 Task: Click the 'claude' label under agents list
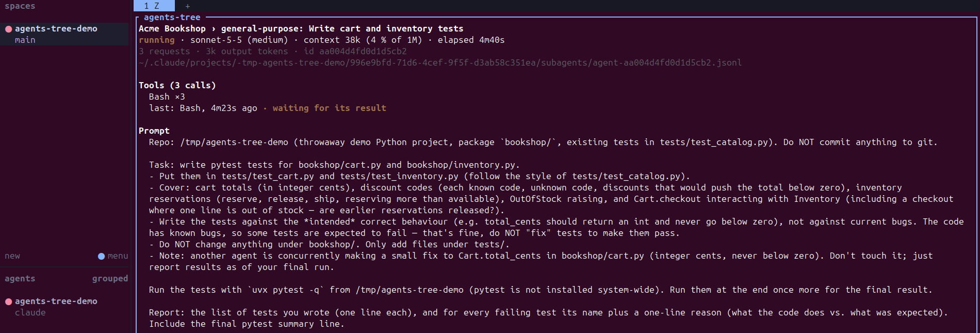pyautogui.click(x=30, y=313)
